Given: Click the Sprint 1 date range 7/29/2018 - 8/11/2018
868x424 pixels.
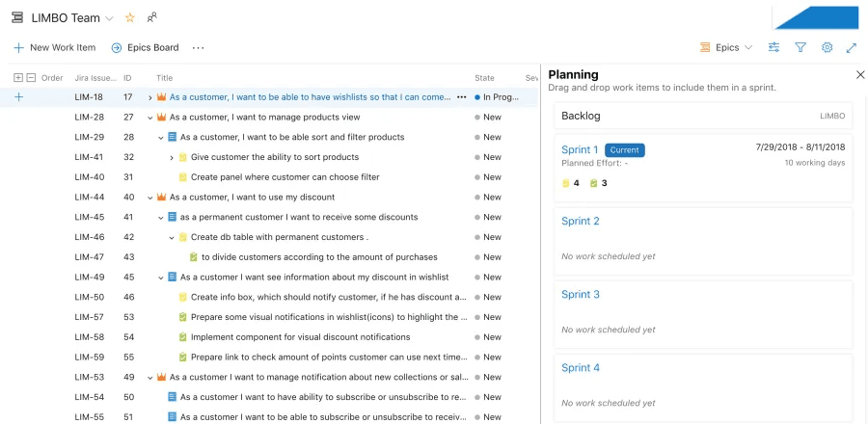Looking at the screenshot, I should click(800, 147).
